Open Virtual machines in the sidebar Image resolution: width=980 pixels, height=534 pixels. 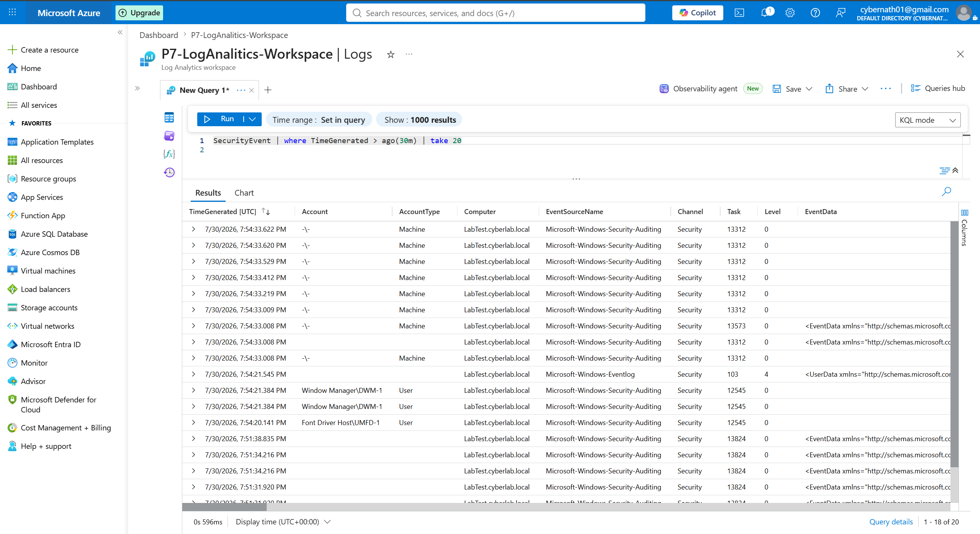48,271
